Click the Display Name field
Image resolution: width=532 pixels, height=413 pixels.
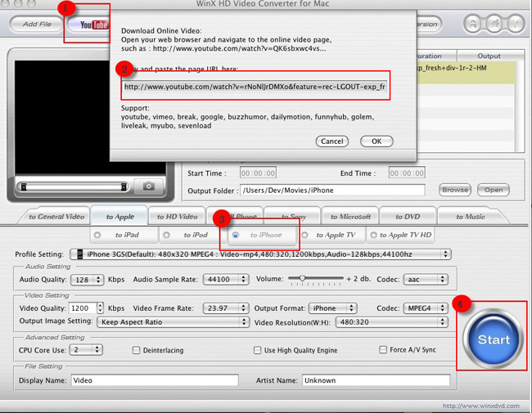[x=155, y=380]
